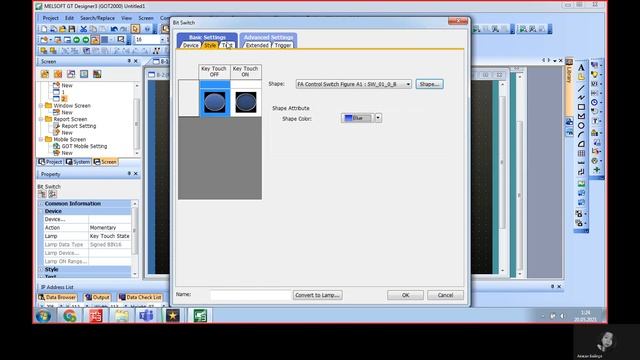
Task: Click OK in Bit Switch dialog
Action: click(405, 295)
